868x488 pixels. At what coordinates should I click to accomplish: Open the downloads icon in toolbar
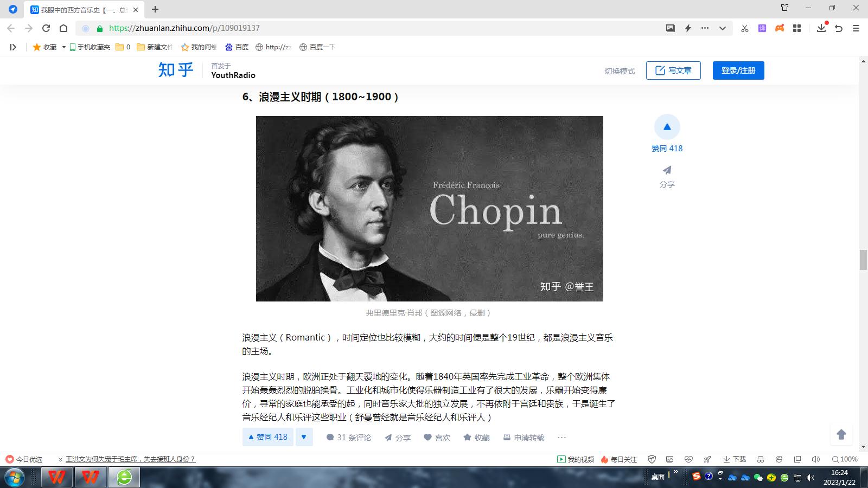821,28
